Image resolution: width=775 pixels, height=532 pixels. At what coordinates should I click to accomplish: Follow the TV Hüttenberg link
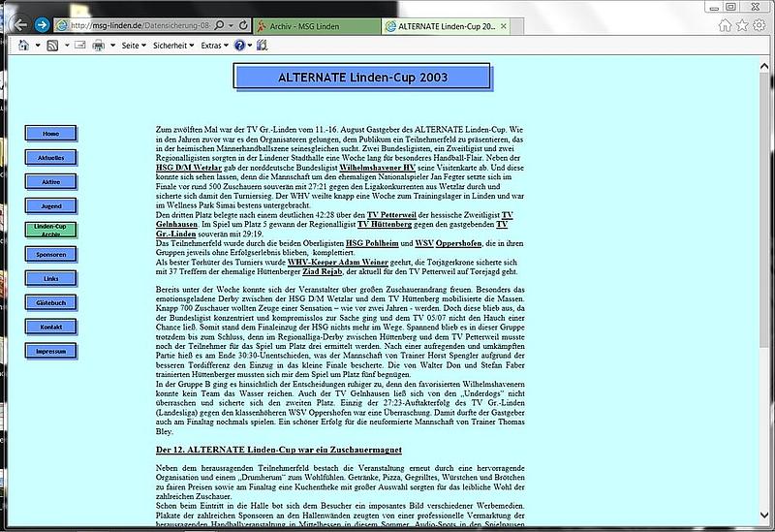[385, 225]
